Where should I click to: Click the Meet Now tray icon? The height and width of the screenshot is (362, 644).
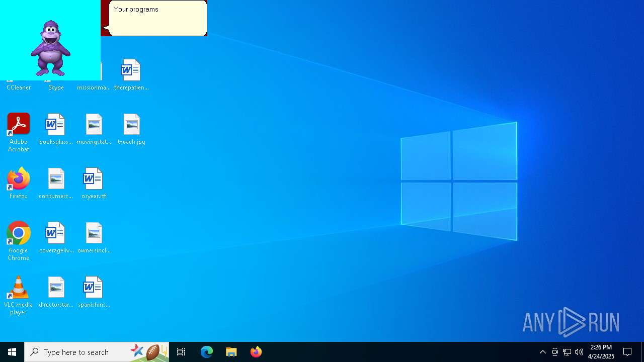coord(555,352)
